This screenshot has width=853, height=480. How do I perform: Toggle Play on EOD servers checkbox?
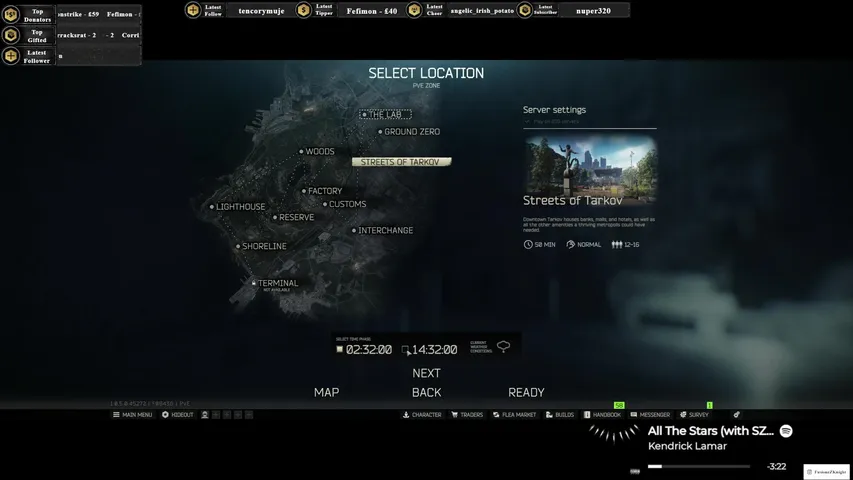click(527, 121)
